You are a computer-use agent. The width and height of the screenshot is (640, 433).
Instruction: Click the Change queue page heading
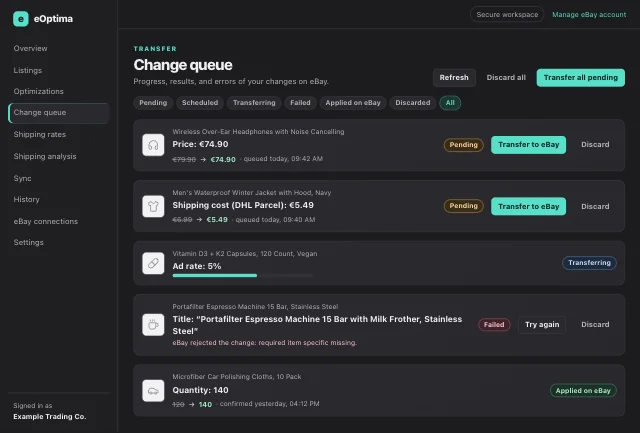(x=183, y=65)
